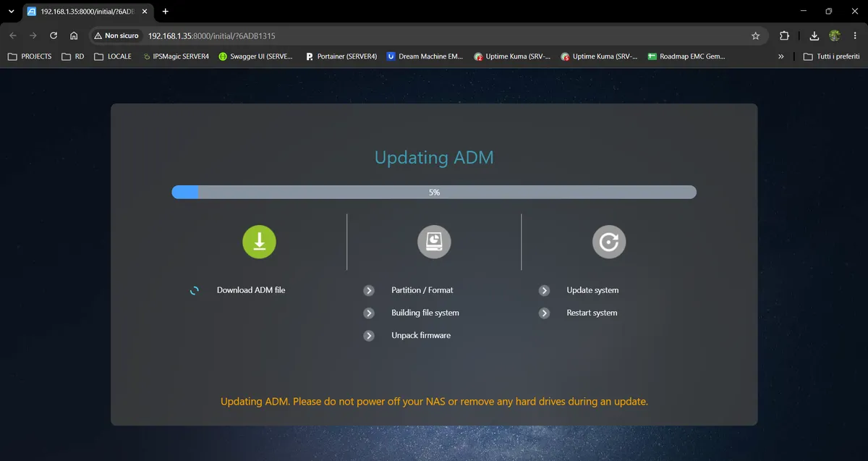
Task: Open the PROJECTS bookmark folder
Action: point(30,56)
